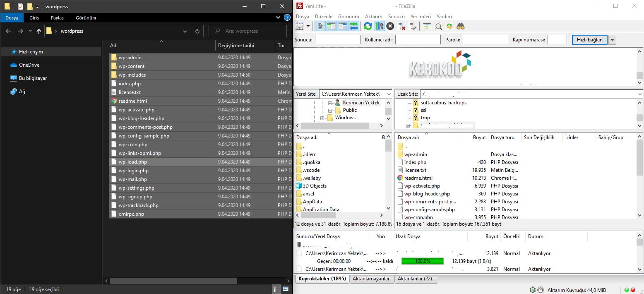Click the Hızlı bağlan button
Image resolution: width=644 pixels, height=294 pixels.
589,40
